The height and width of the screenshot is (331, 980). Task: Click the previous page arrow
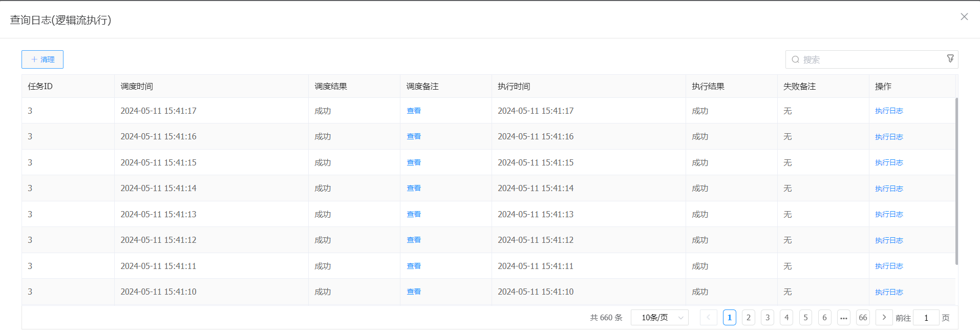pyautogui.click(x=708, y=318)
